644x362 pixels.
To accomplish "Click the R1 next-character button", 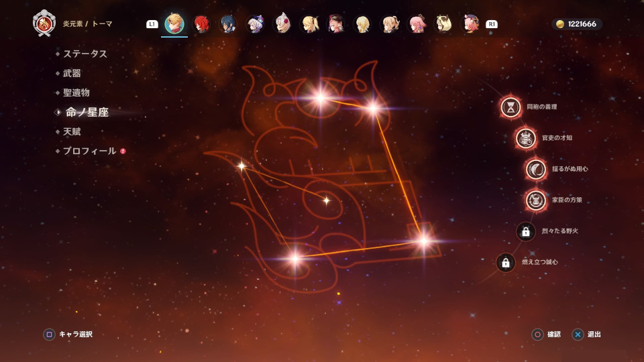I will coord(492,24).
